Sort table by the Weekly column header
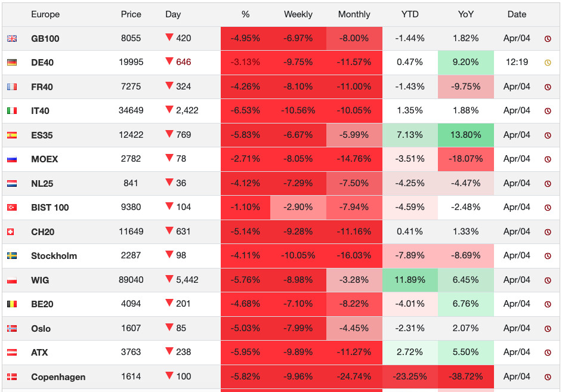 coord(298,14)
